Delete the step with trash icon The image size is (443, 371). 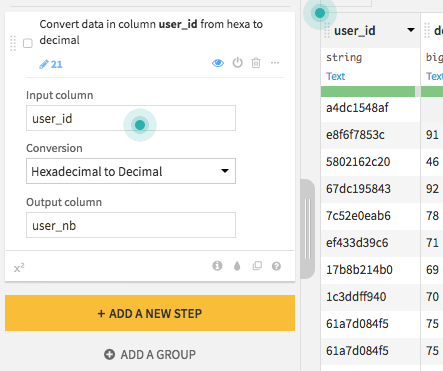(256, 63)
